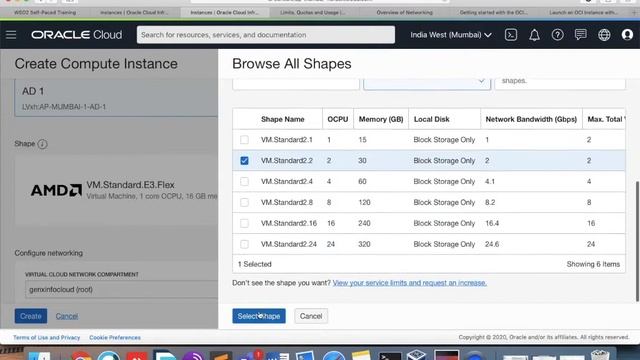Click the Local Disk column header

(431, 119)
